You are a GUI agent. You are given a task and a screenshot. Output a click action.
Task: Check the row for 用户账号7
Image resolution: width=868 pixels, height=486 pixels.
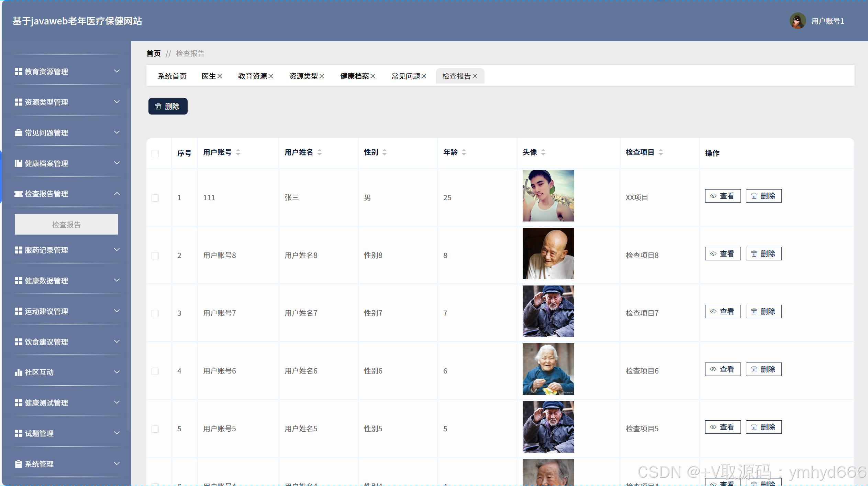click(x=155, y=313)
